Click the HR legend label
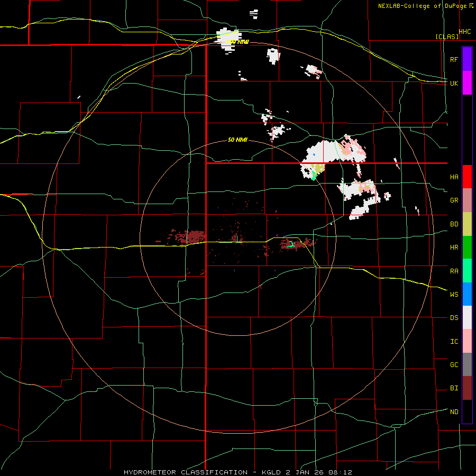 click(x=454, y=248)
